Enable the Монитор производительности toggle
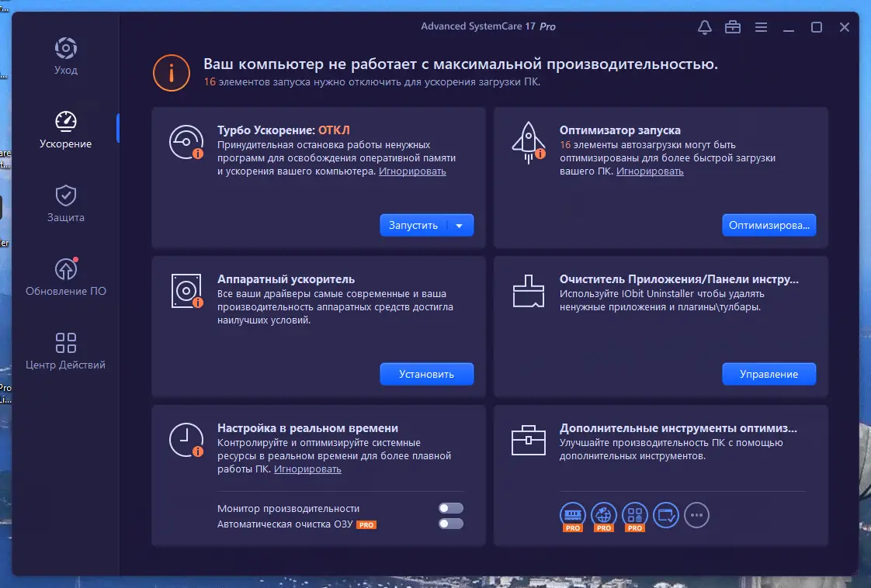871x588 pixels. 451,508
